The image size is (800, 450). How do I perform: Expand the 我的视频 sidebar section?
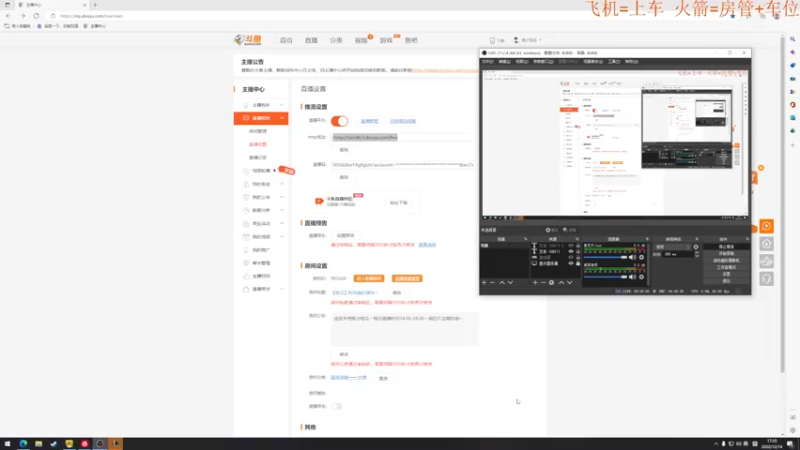pos(282,237)
